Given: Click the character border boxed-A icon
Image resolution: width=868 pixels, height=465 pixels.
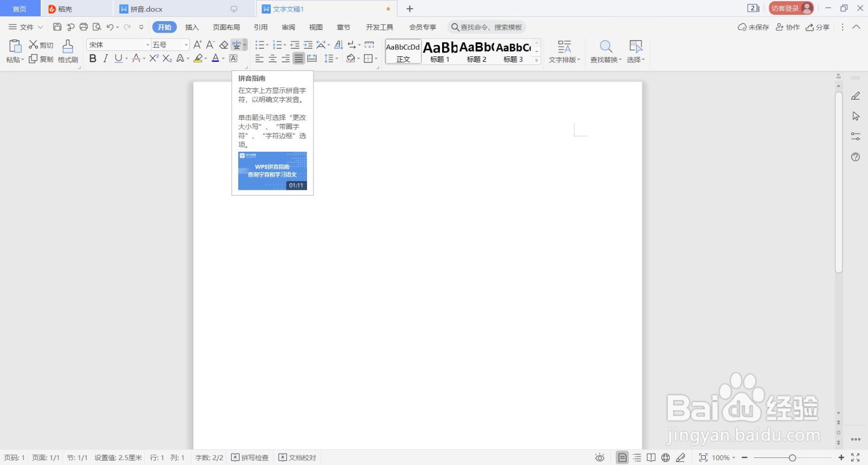Looking at the screenshot, I should coord(233,58).
